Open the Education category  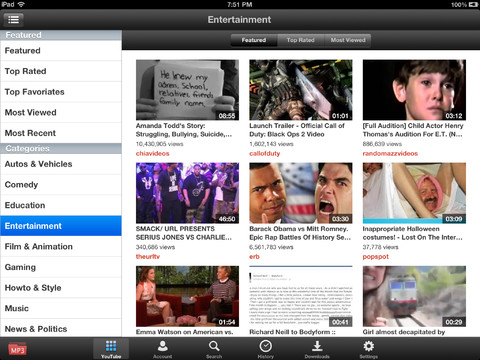[x=61, y=205]
